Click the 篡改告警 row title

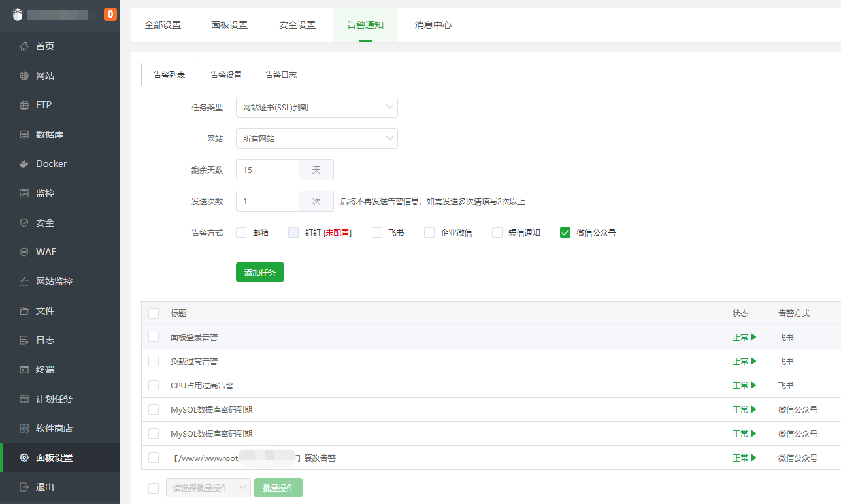click(x=253, y=458)
